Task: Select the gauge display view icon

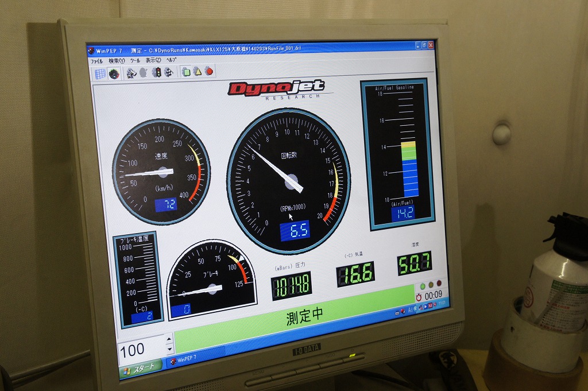Action: tap(114, 73)
